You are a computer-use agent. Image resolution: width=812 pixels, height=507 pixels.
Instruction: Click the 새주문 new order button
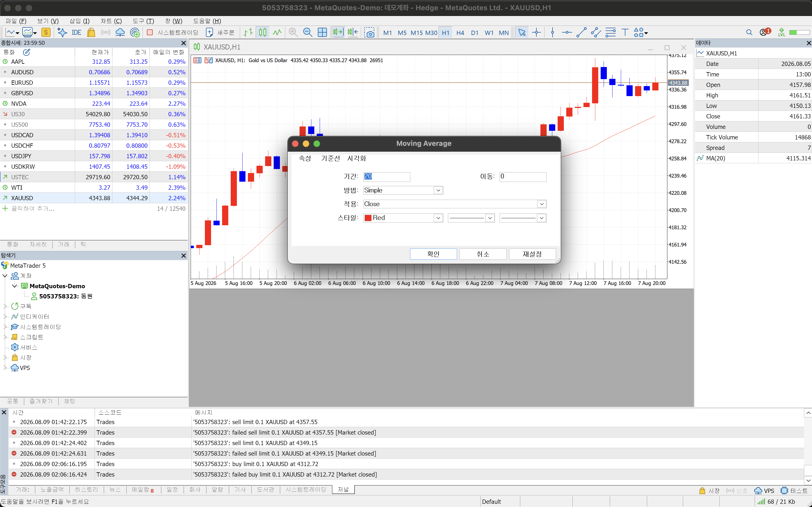pyautogui.click(x=220, y=33)
